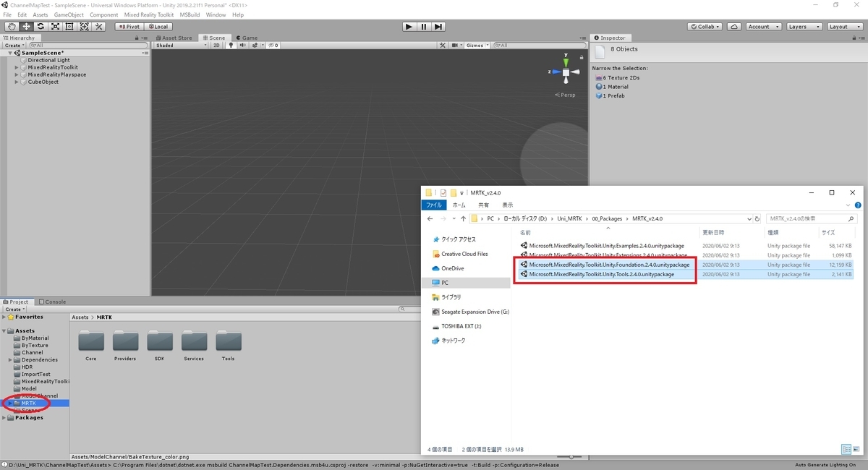The image size is (868, 470).
Task: Open the Layers dropdown
Action: 803,27
